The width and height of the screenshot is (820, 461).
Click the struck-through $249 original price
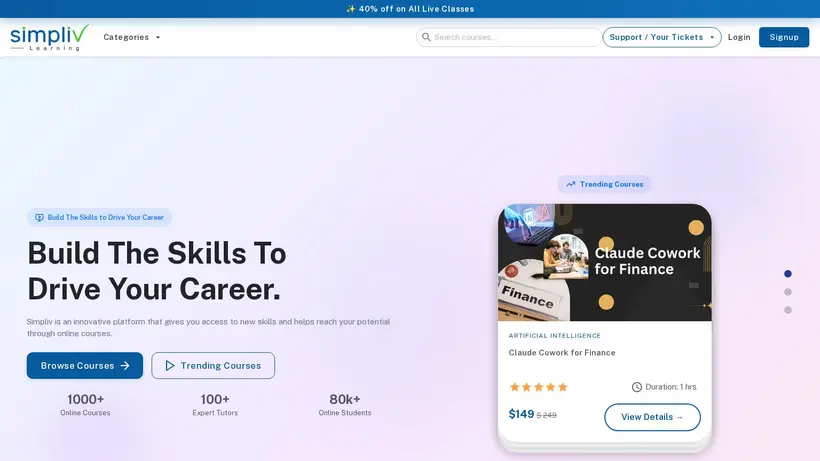pos(546,415)
